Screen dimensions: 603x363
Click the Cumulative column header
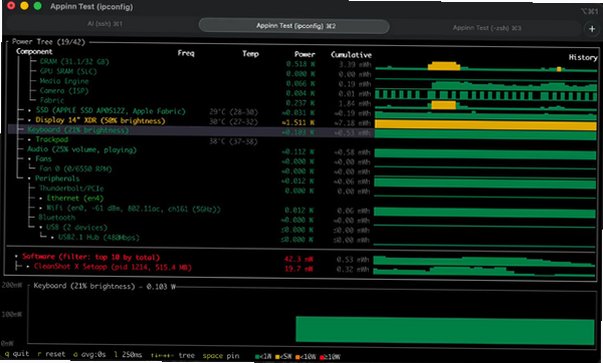click(x=351, y=55)
